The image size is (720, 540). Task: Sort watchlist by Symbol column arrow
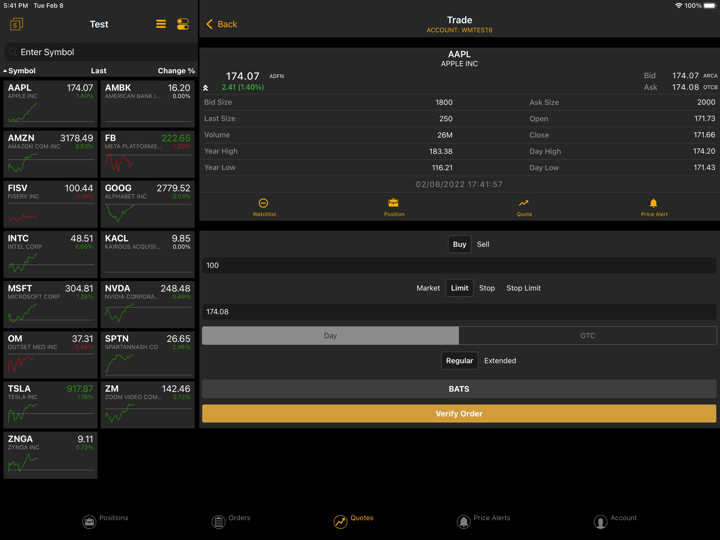[5, 71]
